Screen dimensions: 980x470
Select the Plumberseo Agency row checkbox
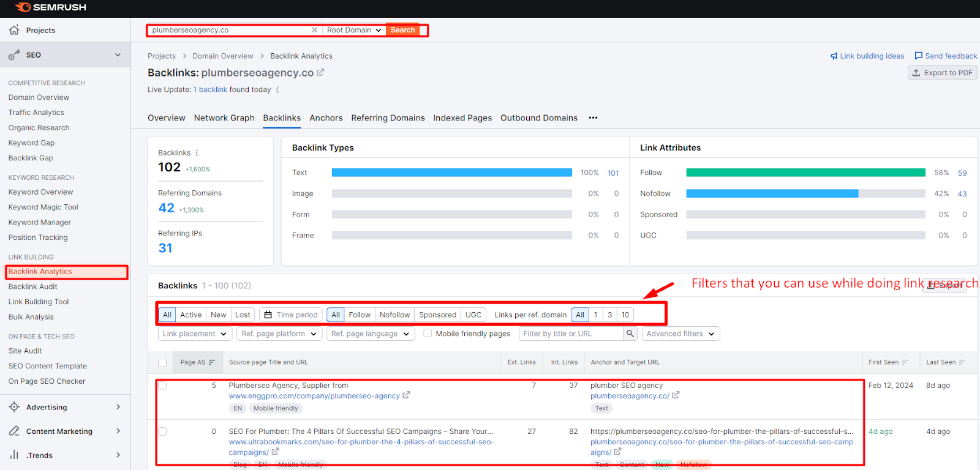click(162, 386)
